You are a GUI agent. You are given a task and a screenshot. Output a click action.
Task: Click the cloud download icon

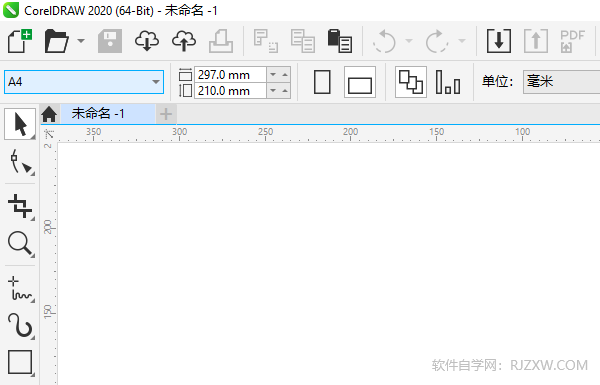click(x=147, y=41)
